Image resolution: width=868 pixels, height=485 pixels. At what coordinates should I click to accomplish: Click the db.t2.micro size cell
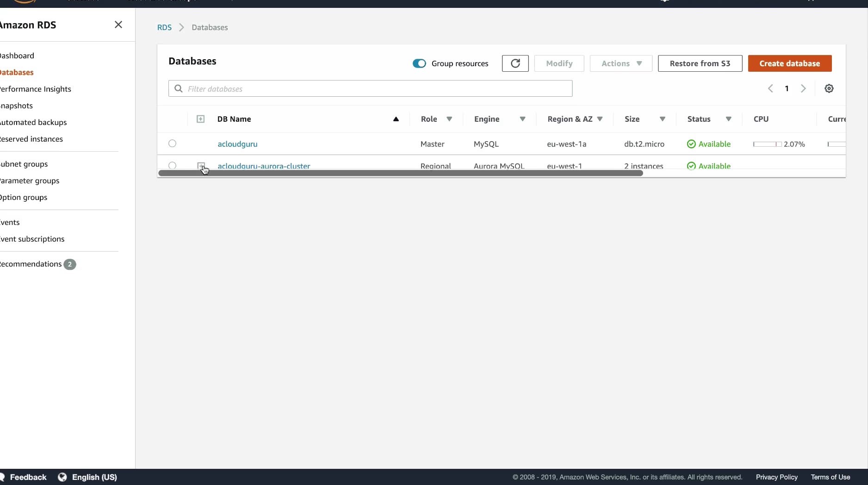[644, 144]
